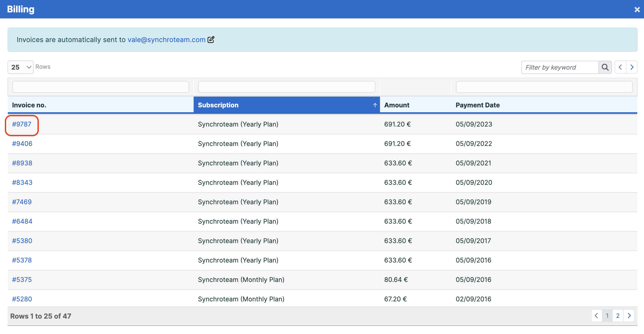Go to previous page arrow at top
Image resolution: width=644 pixels, height=334 pixels.
620,67
